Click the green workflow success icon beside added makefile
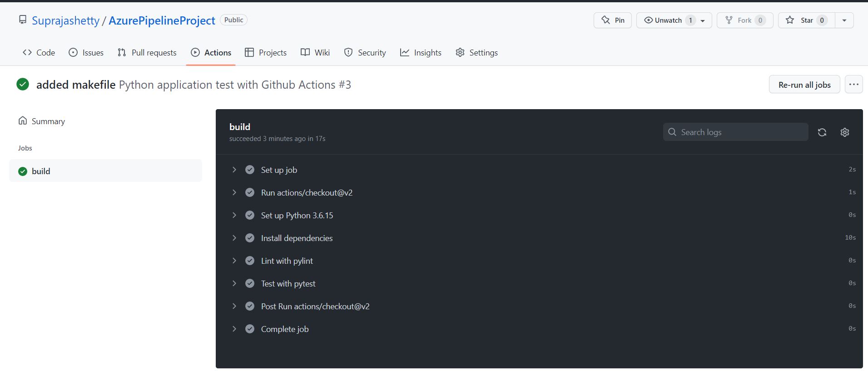The image size is (868, 372). 23,84
